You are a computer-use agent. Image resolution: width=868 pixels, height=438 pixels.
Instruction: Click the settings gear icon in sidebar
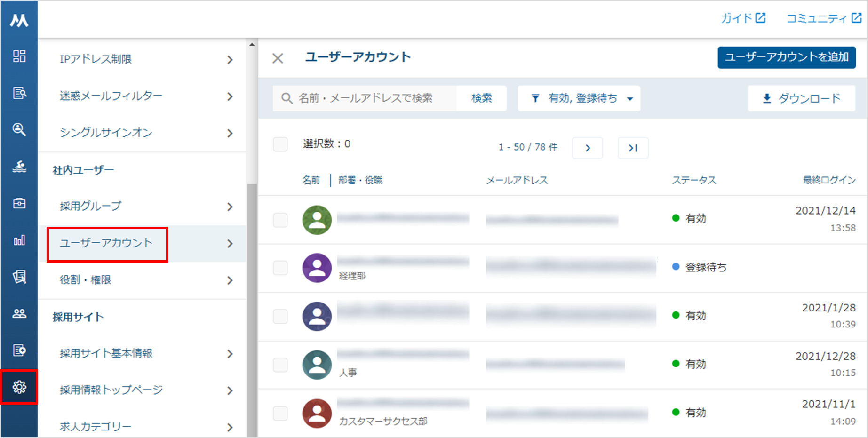[19, 387]
